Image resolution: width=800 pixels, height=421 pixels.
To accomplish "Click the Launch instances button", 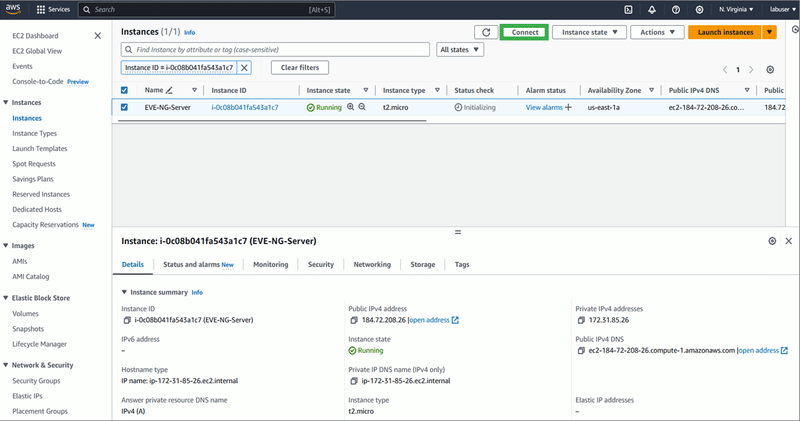I will [x=725, y=32].
